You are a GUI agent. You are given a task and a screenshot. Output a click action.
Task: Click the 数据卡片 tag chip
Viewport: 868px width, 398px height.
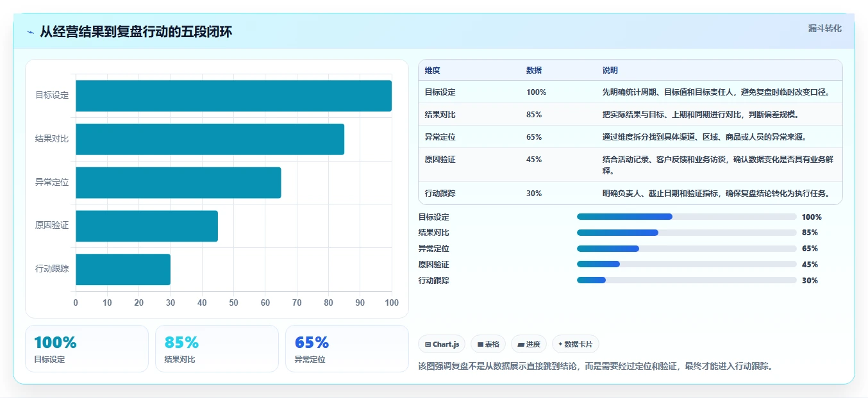tap(575, 344)
